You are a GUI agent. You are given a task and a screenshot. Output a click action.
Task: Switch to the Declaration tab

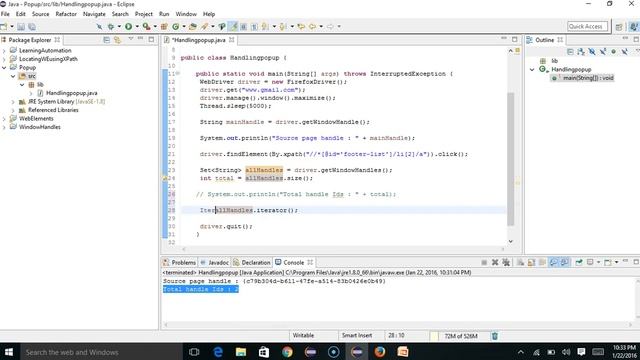[252, 262]
